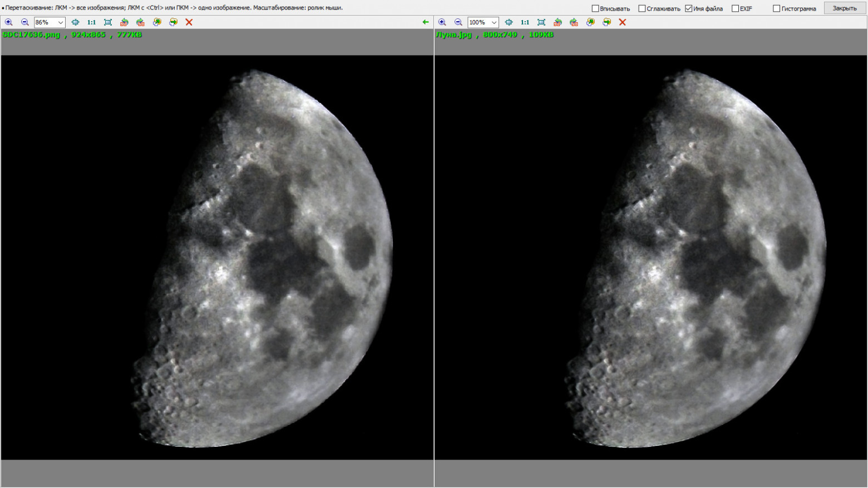The width and height of the screenshot is (868, 488).
Task: Click green arrow beside the right panel
Action: tap(426, 22)
